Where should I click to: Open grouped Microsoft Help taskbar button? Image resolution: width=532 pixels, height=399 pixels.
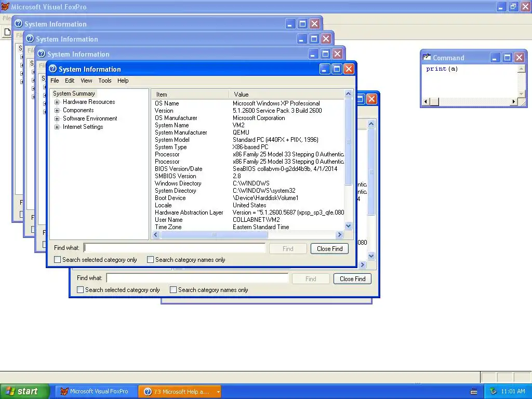coord(179,392)
